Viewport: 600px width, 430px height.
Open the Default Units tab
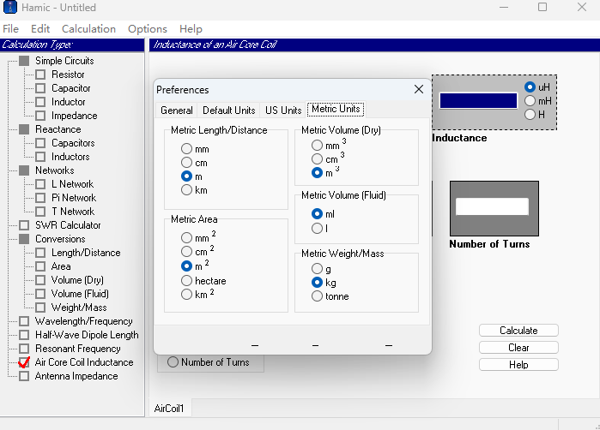[229, 110]
